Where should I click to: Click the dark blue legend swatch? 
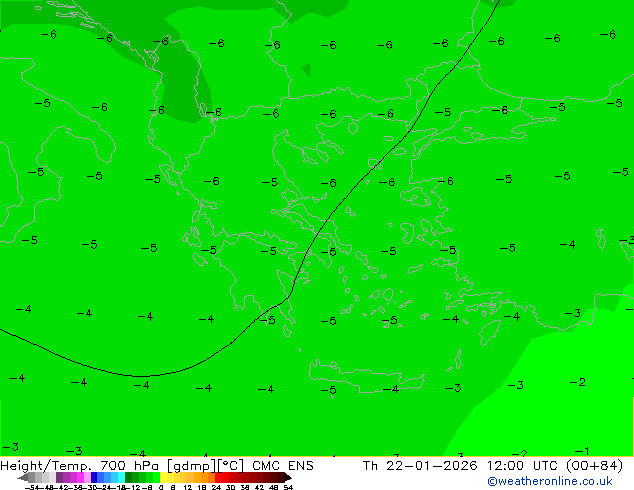(x=94, y=477)
